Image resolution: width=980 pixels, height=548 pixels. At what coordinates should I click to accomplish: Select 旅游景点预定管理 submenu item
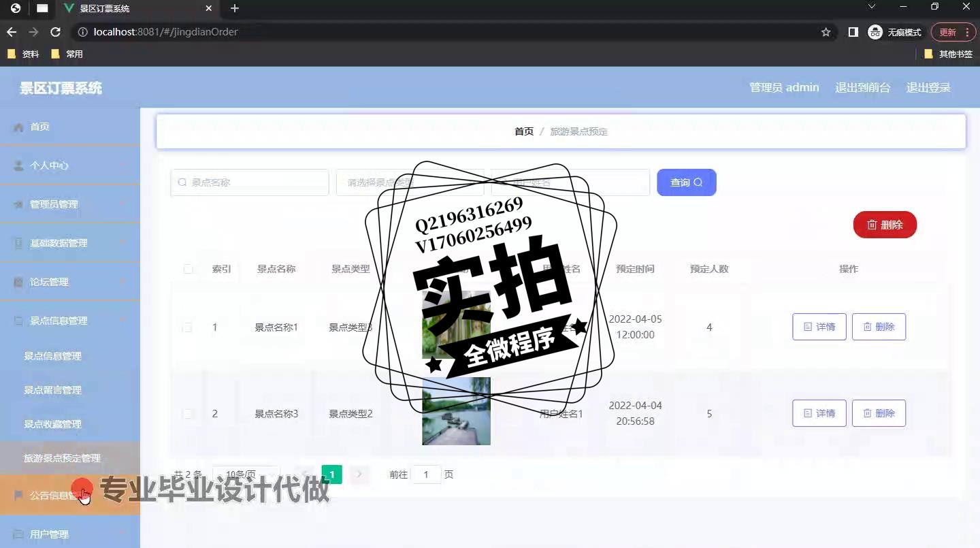click(70, 458)
